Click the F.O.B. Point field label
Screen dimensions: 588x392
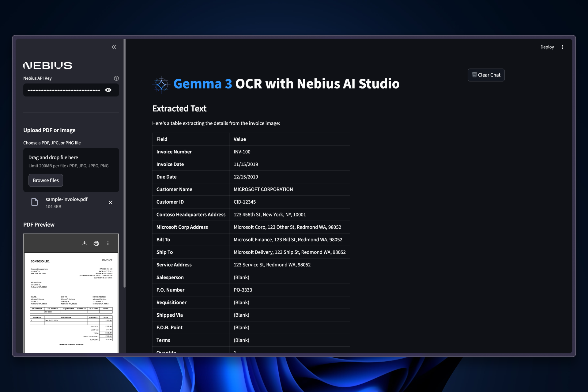169,327
